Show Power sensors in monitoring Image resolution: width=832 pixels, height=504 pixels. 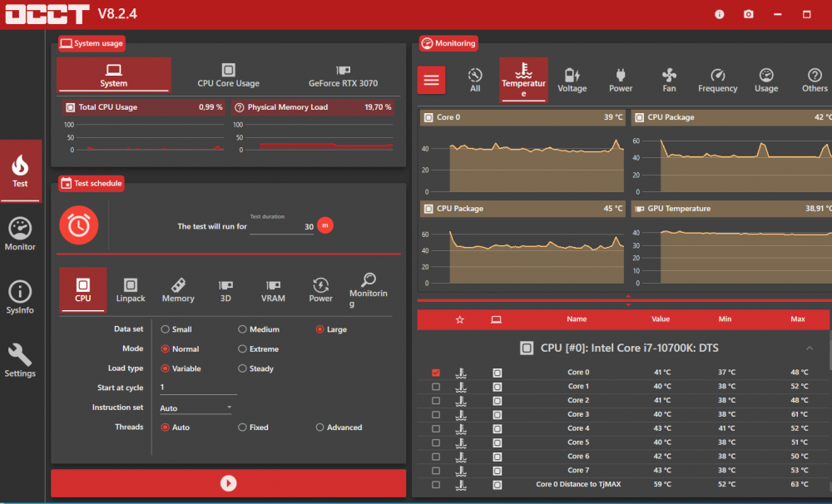click(x=621, y=80)
